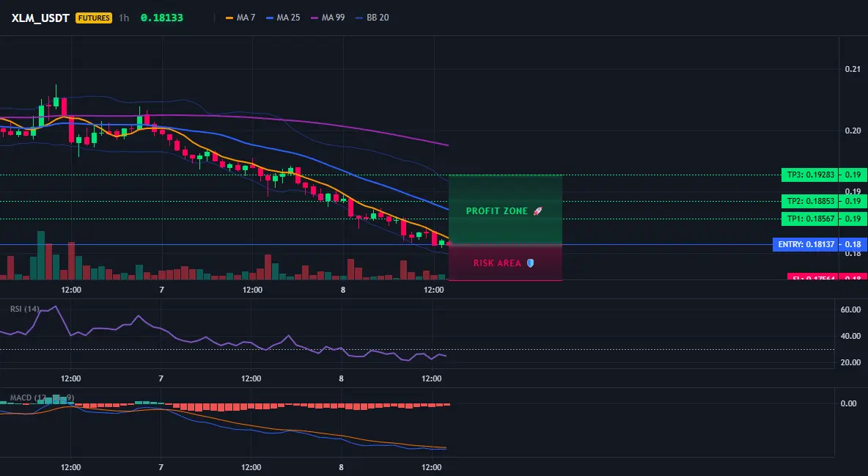Click the 40.00 RSI axis value
The image size is (868, 476).
pos(850,336)
